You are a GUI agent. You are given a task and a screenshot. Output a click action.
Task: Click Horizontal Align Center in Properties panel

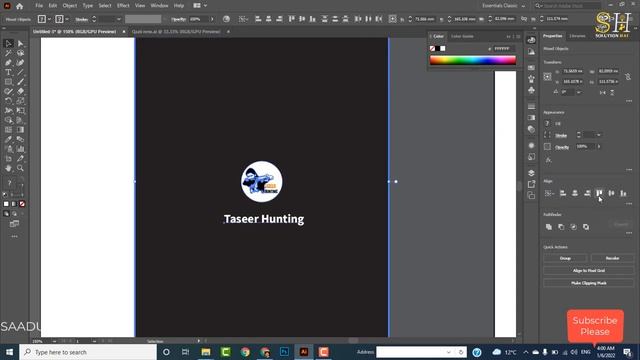[575, 193]
